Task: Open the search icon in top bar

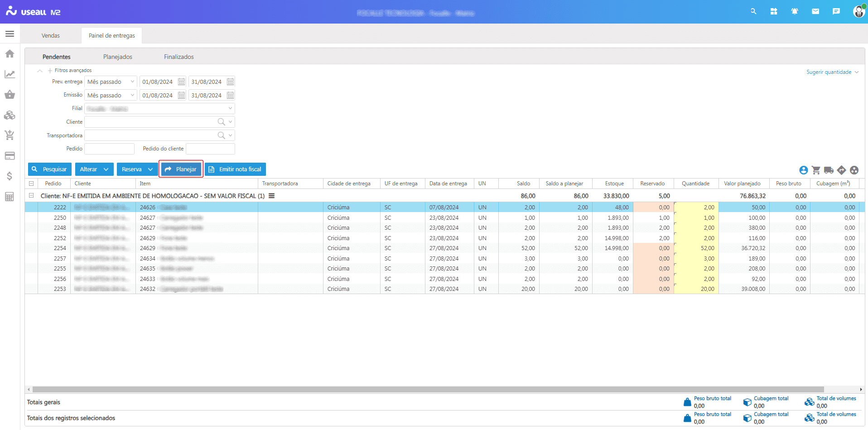Action: click(753, 11)
